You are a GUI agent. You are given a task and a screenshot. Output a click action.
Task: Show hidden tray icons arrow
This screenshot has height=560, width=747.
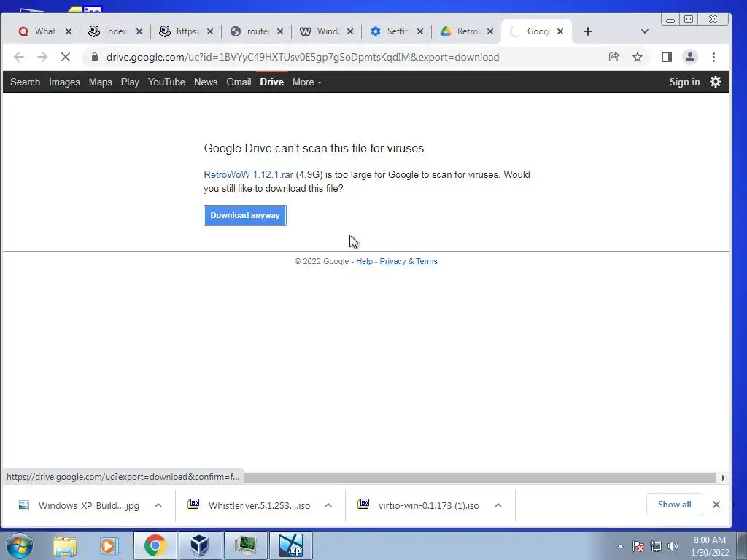[x=620, y=546]
